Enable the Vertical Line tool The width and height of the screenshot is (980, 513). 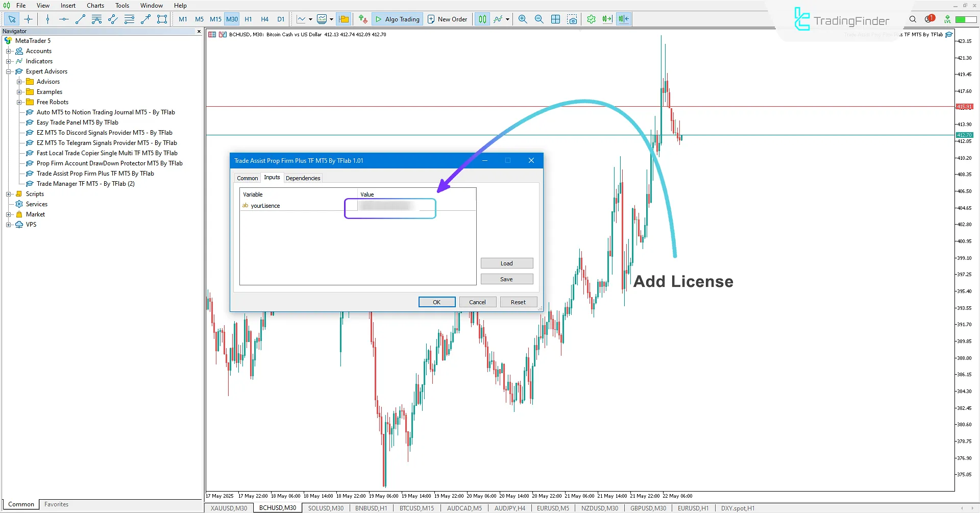pyautogui.click(x=47, y=19)
